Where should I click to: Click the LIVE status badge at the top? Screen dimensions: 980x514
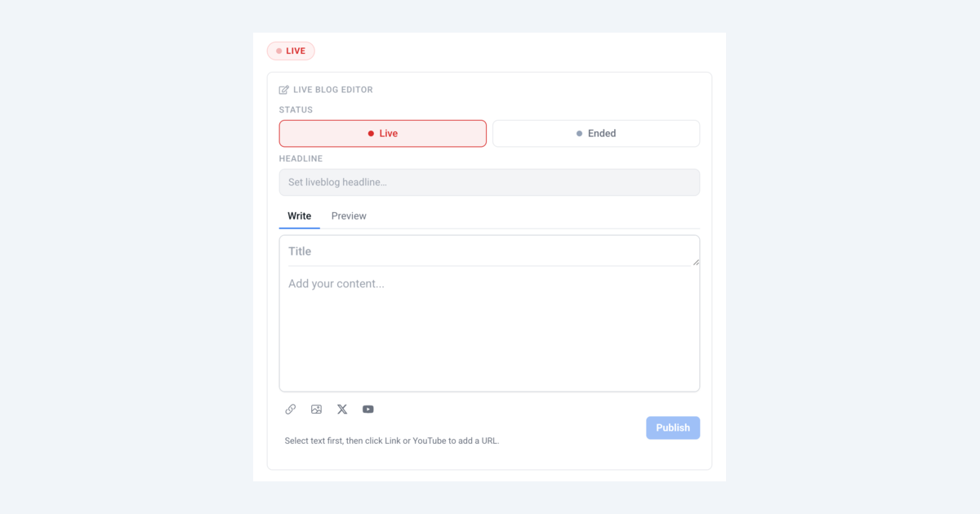(x=291, y=51)
